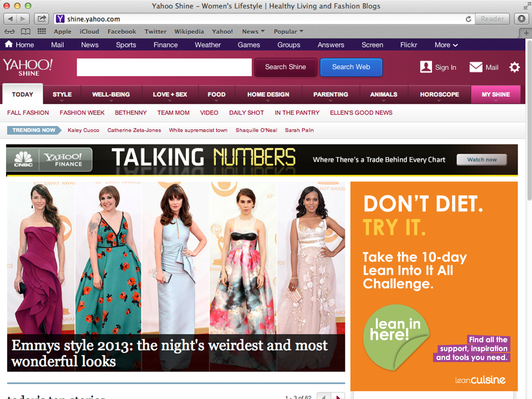Go to next top stories page arrow
This screenshot has width=532, height=399.
(338, 396)
